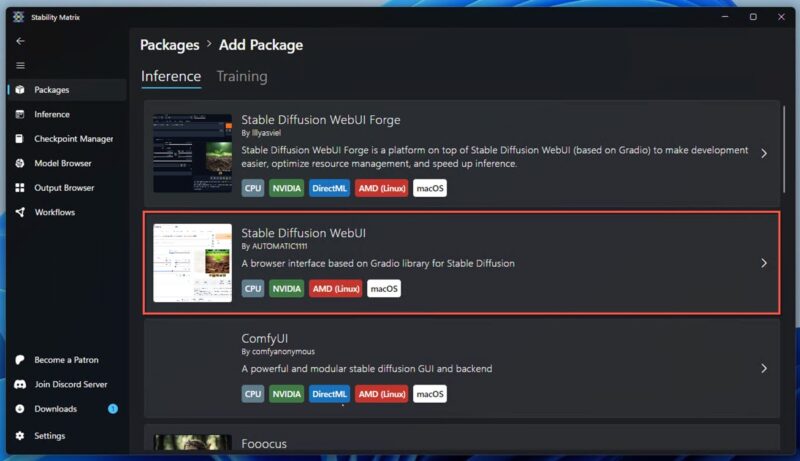Screen dimensions: 800x461
Task: Click the Stable Diffusion WebUI Forge title
Action: [x=320, y=120]
